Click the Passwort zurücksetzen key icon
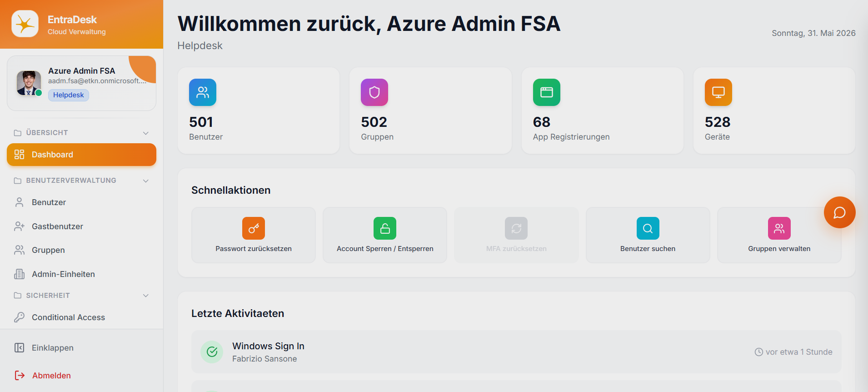The image size is (868, 392). click(x=254, y=228)
